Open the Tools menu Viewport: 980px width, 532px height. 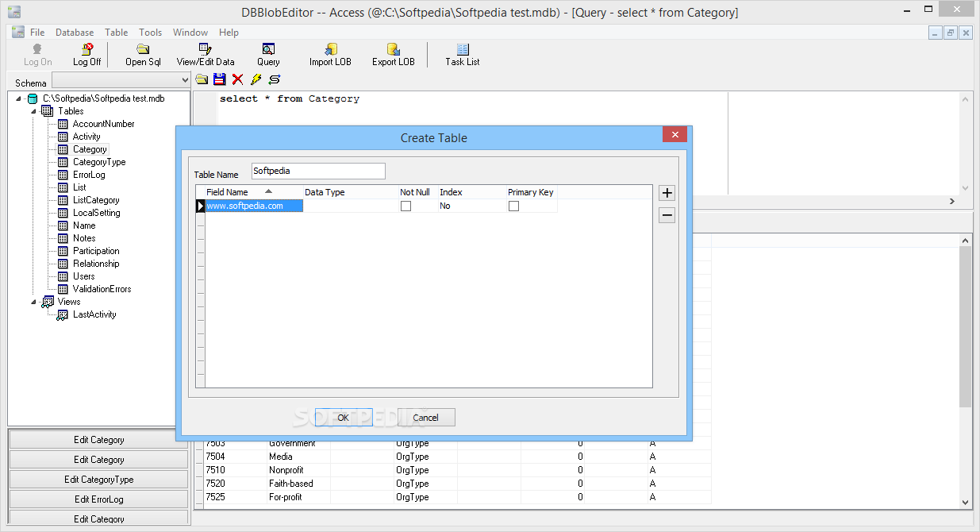(150, 33)
